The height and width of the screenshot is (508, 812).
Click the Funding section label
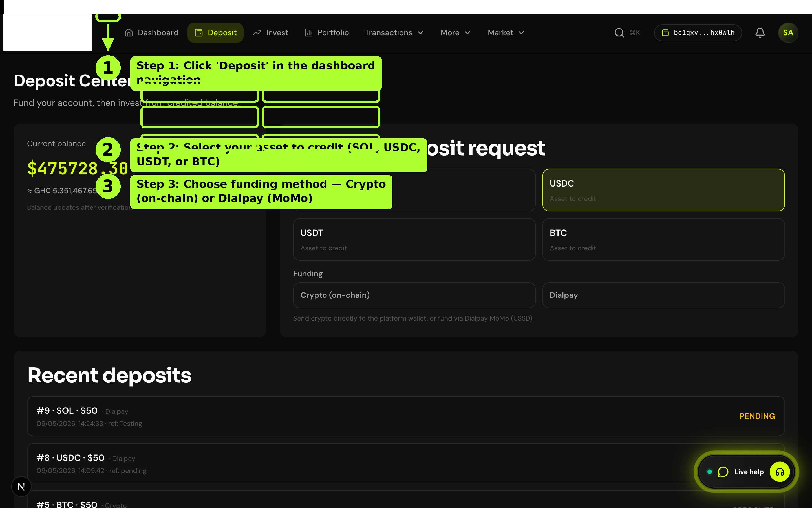[x=308, y=273]
